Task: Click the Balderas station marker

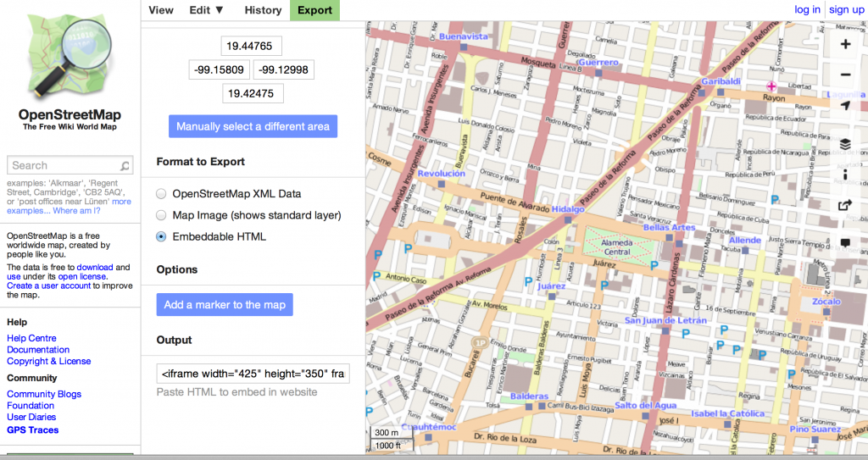Action: click(529, 407)
